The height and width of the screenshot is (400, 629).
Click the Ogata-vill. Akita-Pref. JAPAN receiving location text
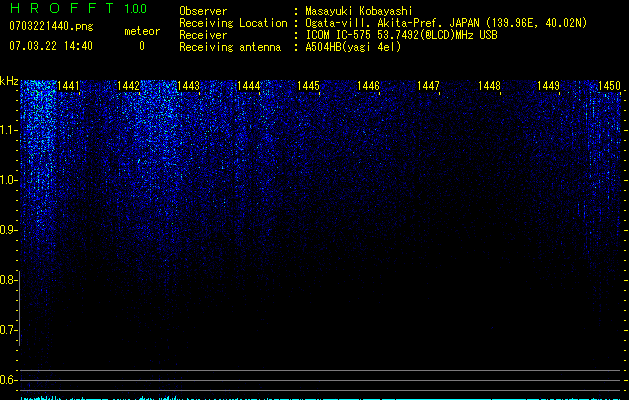coord(446,23)
